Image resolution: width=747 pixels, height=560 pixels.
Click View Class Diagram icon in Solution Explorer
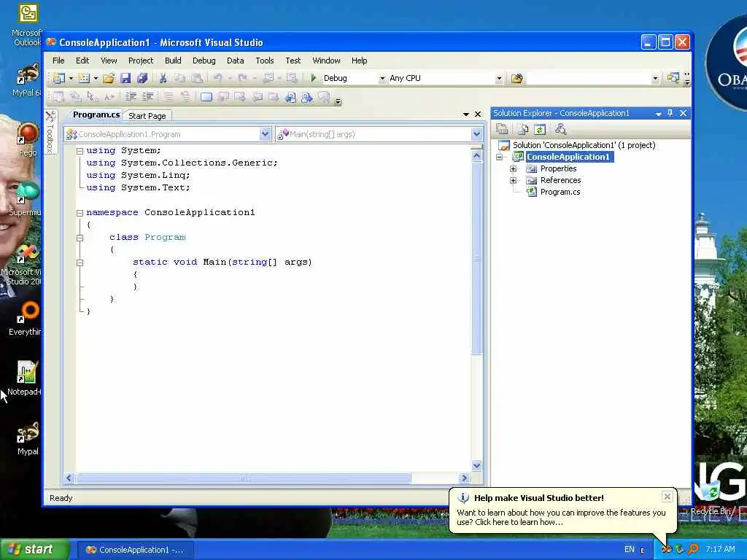[561, 129]
